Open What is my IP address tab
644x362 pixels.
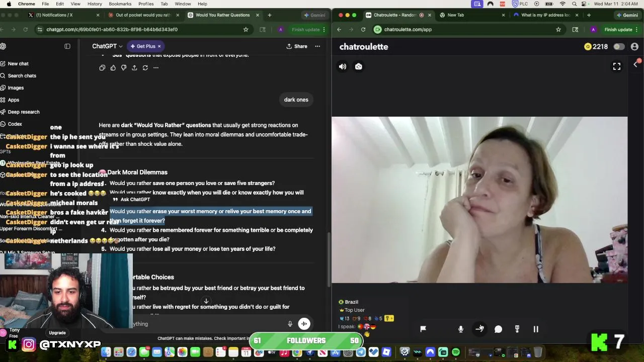pos(545,15)
